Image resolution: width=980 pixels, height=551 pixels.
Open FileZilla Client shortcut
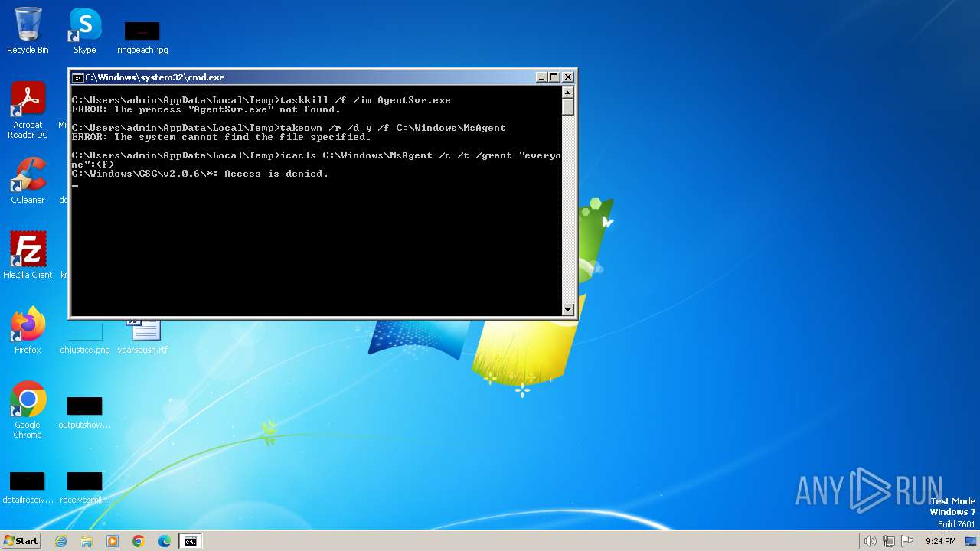click(28, 255)
